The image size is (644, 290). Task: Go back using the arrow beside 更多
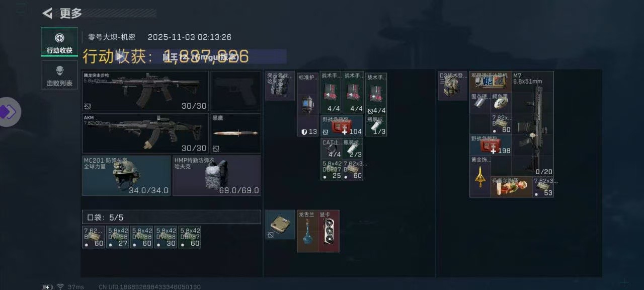point(47,14)
